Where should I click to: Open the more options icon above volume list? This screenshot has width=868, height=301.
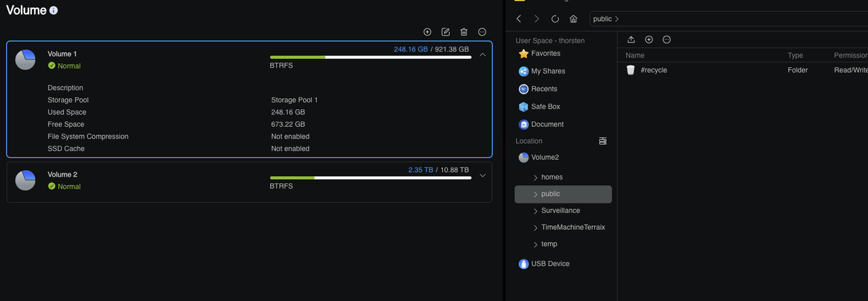482,32
